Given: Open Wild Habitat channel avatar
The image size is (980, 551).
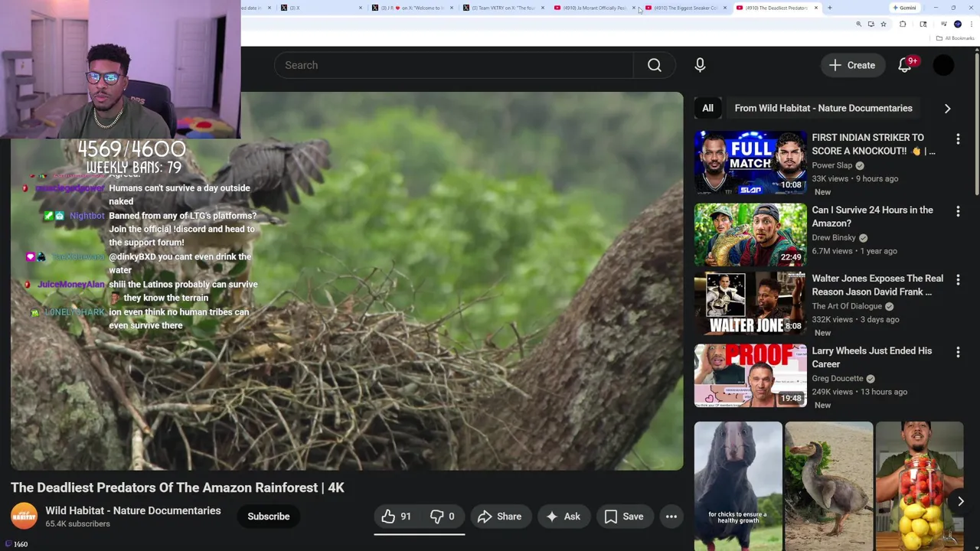Looking at the screenshot, I should pyautogui.click(x=24, y=516).
